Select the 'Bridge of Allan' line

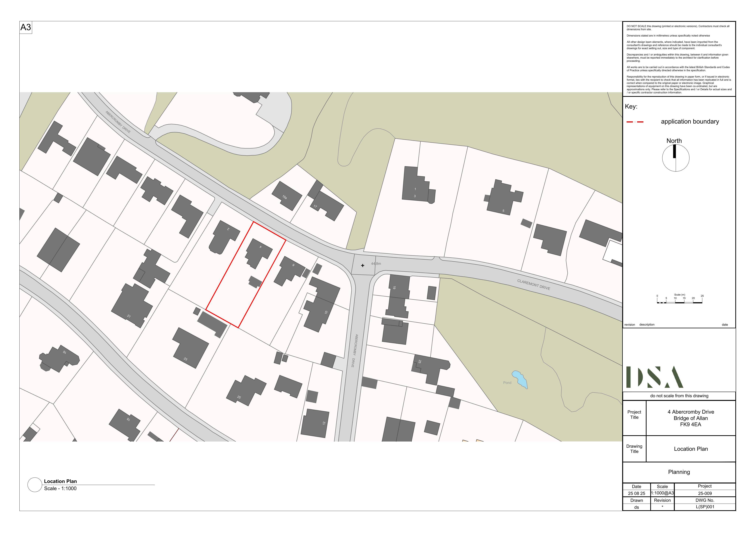(691, 418)
